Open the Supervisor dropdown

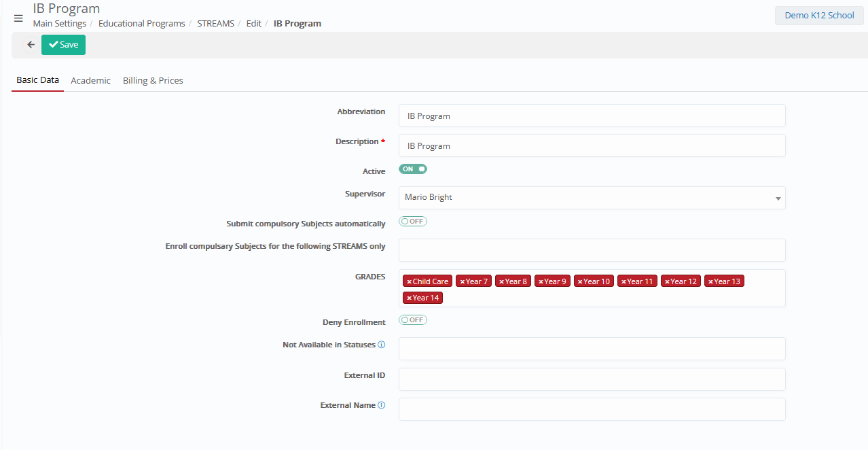pos(592,198)
